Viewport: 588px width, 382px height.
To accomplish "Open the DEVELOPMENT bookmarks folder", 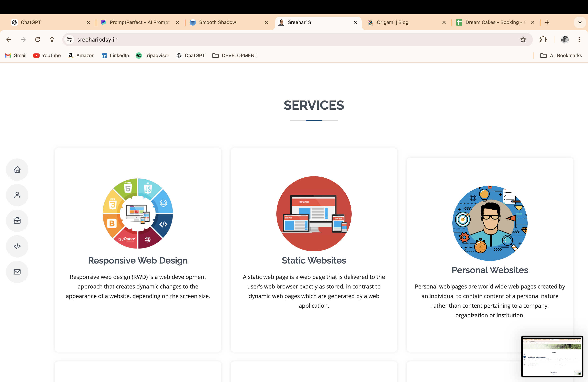I will point(235,56).
